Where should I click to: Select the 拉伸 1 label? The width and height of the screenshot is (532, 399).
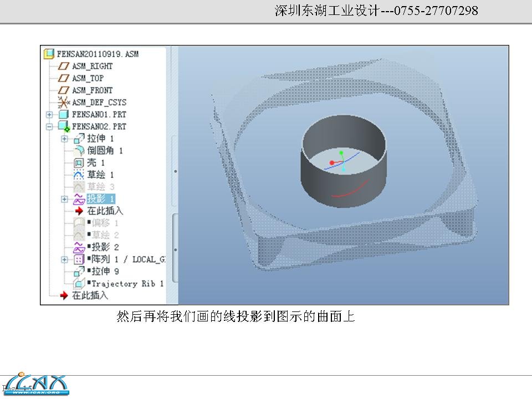[100, 139]
